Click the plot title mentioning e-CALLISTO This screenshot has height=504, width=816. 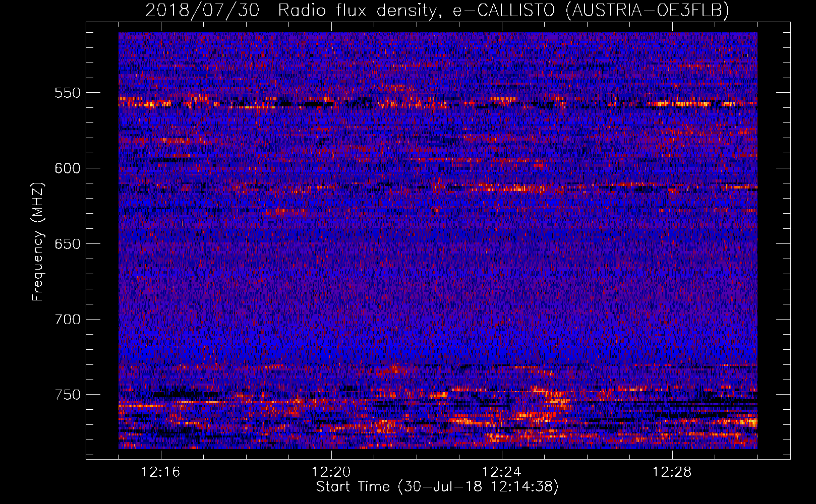(437, 10)
